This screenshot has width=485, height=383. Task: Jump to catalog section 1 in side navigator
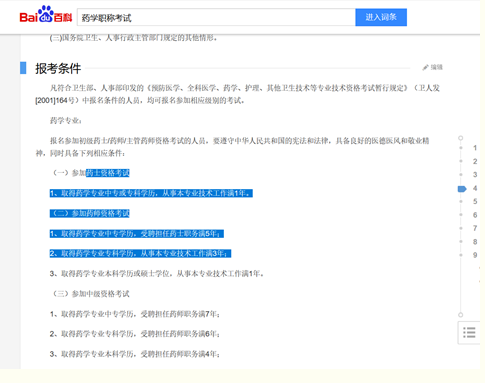[x=475, y=148]
